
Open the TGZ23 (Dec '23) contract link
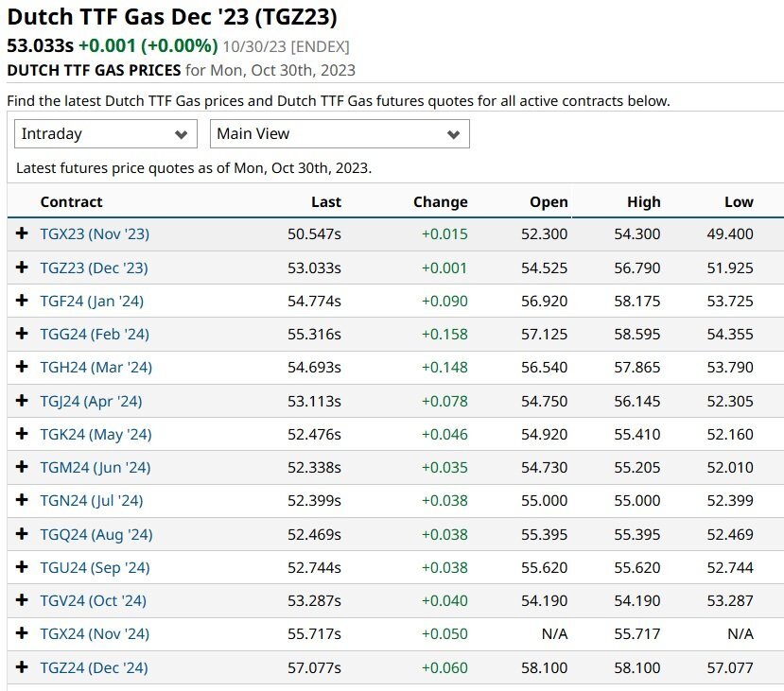tap(94, 268)
